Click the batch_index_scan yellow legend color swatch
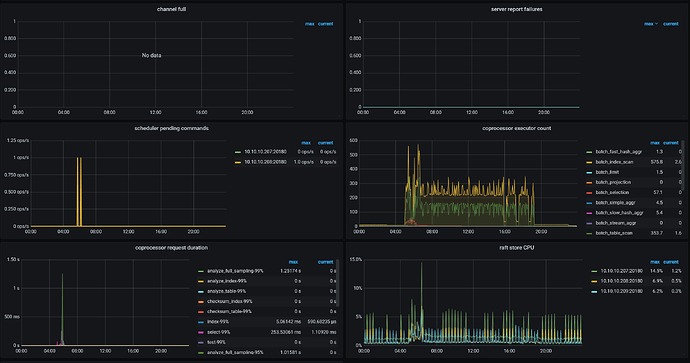 click(589, 162)
